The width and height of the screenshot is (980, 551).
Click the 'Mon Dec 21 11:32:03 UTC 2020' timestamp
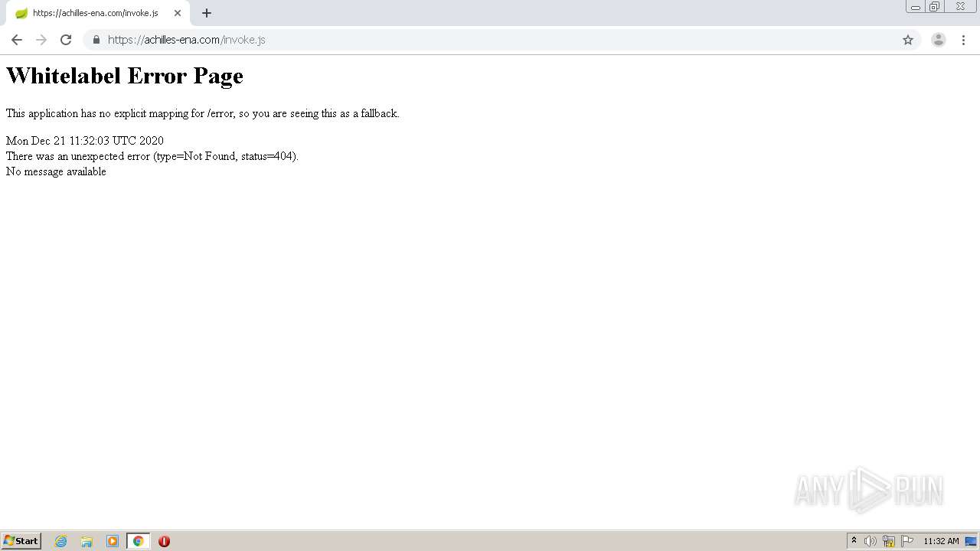point(85,141)
